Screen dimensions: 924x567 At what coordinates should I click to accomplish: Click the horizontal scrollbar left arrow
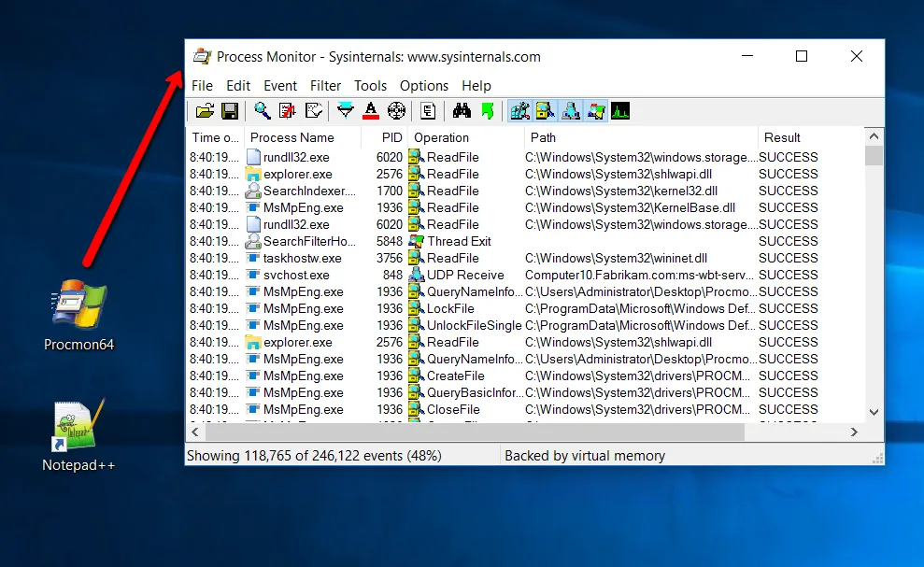(195, 432)
